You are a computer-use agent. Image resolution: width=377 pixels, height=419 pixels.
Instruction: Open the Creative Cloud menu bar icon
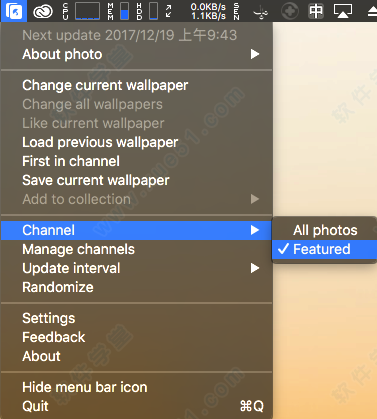click(43, 11)
